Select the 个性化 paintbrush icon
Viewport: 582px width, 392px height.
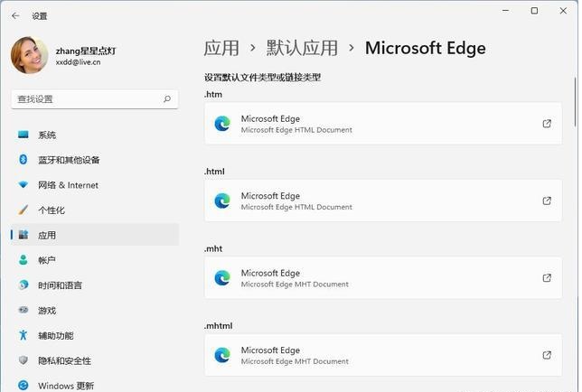click(x=23, y=210)
